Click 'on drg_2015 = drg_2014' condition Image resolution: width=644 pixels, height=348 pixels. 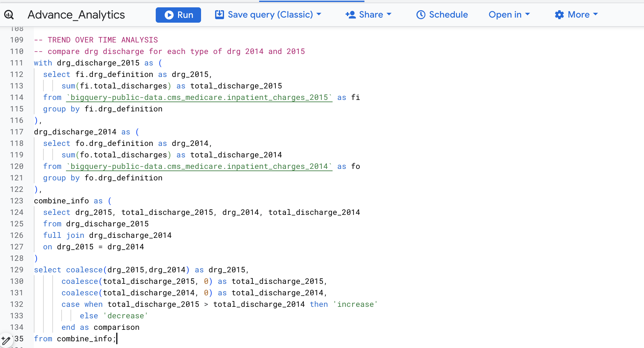pos(94,247)
